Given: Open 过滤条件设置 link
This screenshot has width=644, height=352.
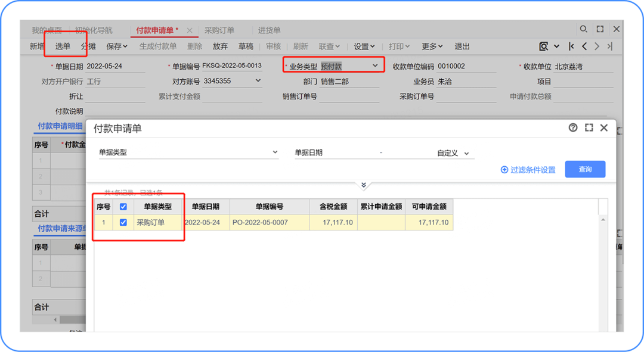Looking at the screenshot, I should pos(530,169).
